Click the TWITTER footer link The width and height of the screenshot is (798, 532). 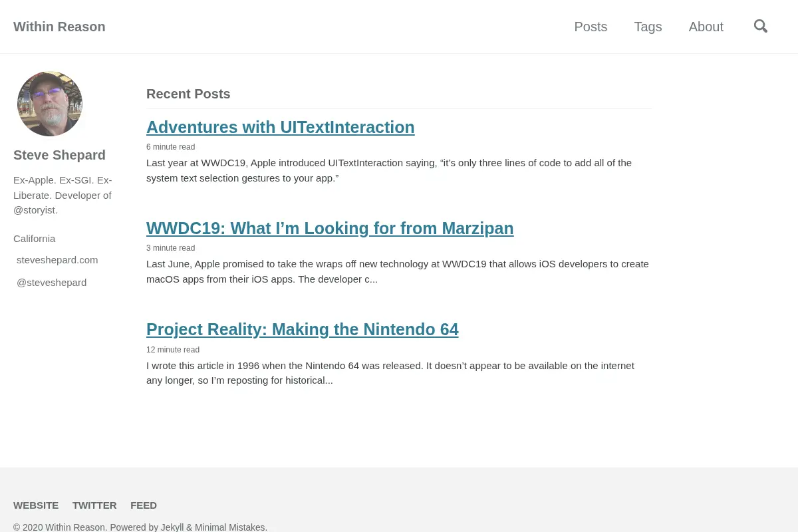tap(94, 505)
